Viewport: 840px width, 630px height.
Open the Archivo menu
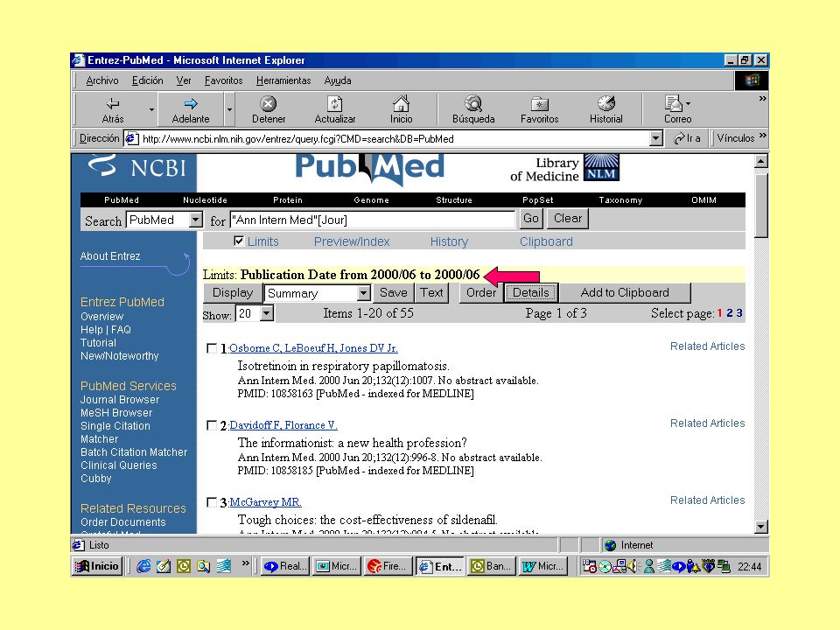tap(102, 80)
